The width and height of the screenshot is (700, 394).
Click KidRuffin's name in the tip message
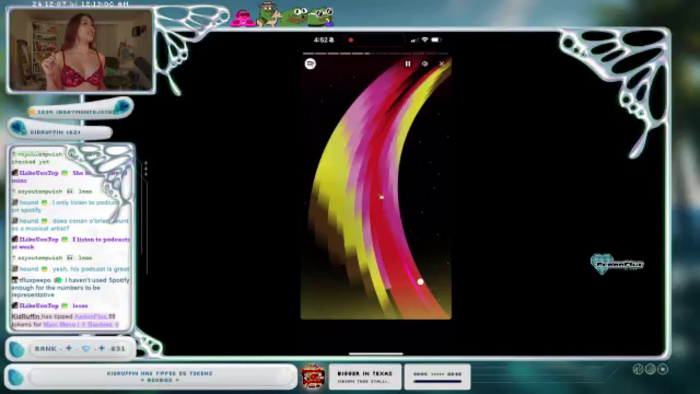coord(25,316)
